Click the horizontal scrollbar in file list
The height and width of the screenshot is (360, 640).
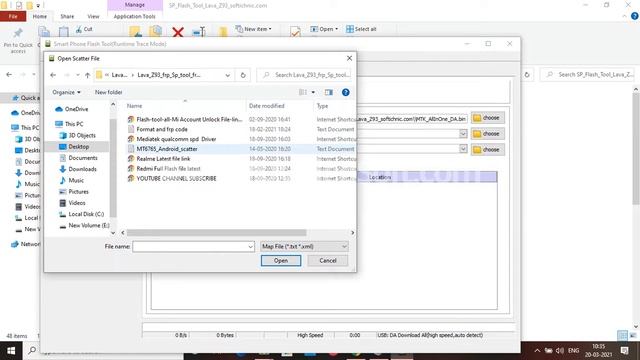point(216,233)
